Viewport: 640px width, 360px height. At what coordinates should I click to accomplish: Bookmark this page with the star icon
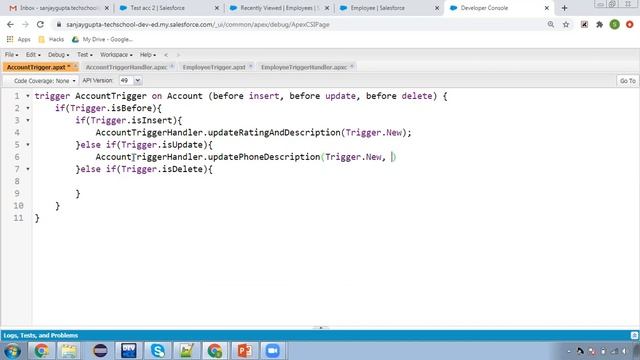[x=566, y=24]
